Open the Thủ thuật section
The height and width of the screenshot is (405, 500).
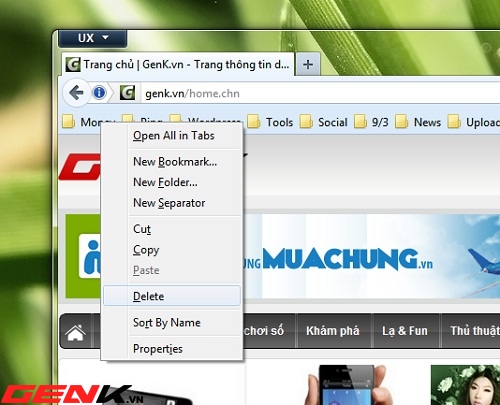pyautogui.click(x=475, y=331)
